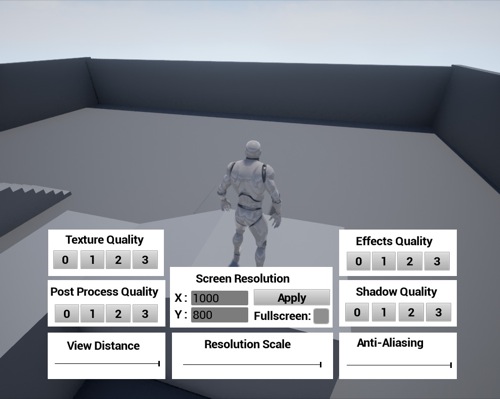
Task: Set Shadow Quality to 0
Action: (357, 312)
